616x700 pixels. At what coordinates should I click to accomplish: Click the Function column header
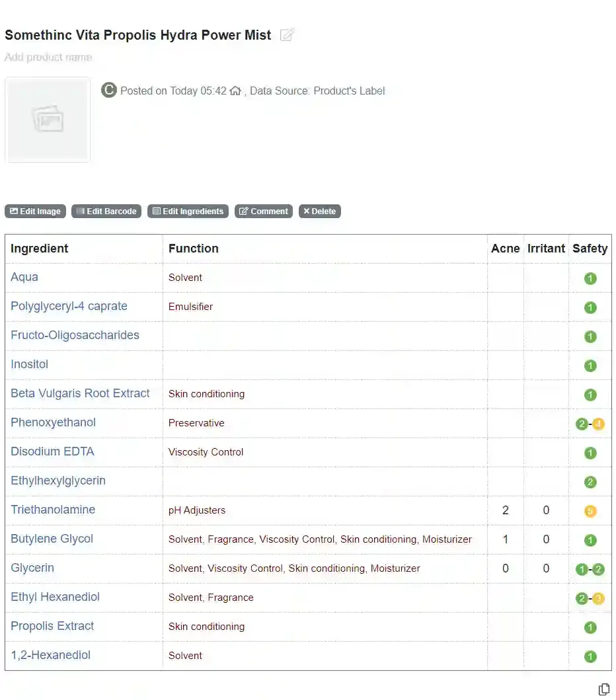coord(193,249)
